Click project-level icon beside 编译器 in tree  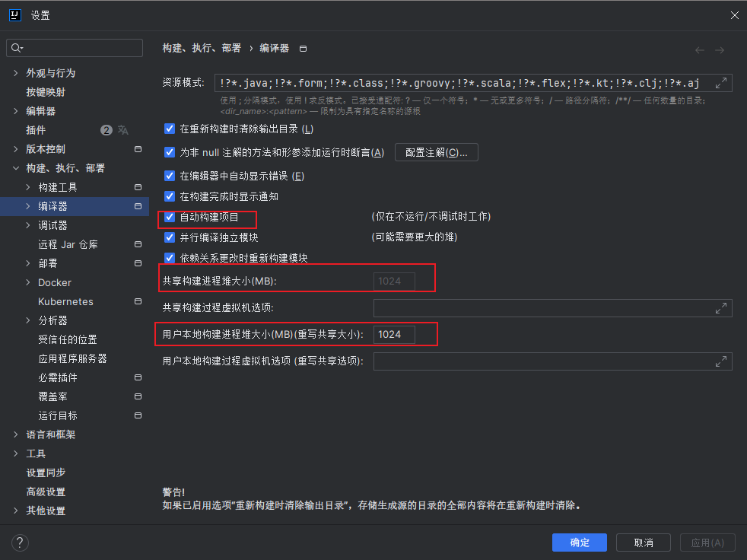point(138,206)
